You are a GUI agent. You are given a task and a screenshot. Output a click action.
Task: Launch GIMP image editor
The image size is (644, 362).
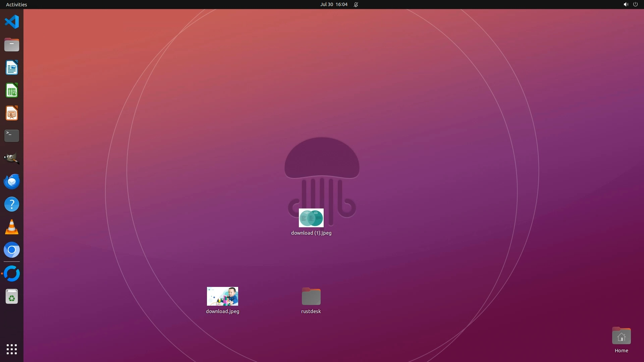tap(12, 159)
